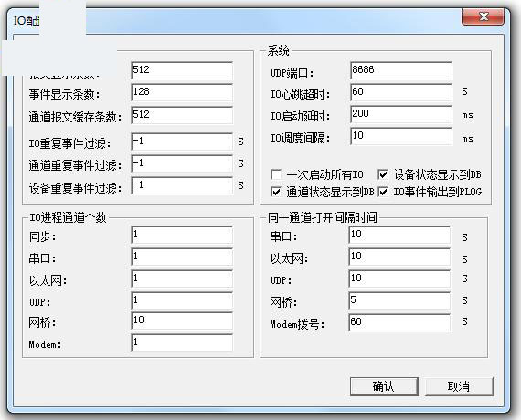Screen dimensions: 521x420
Task: Click 串口 field in IO进程通道个数 group
Action: 182,257
